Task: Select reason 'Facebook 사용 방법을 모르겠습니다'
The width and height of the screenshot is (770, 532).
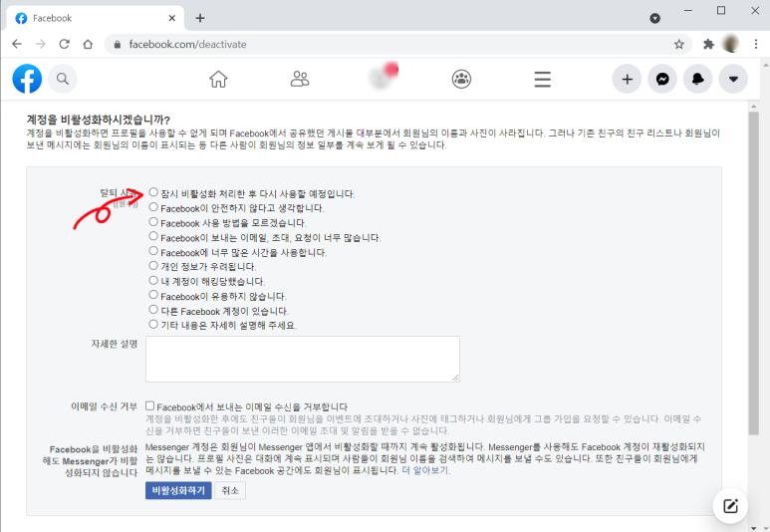Action: click(x=153, y=221)
